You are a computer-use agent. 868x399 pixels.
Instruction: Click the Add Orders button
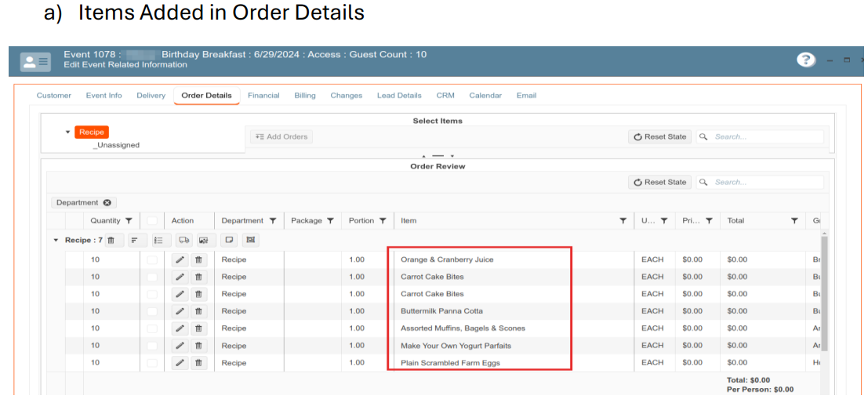(281, 136)
